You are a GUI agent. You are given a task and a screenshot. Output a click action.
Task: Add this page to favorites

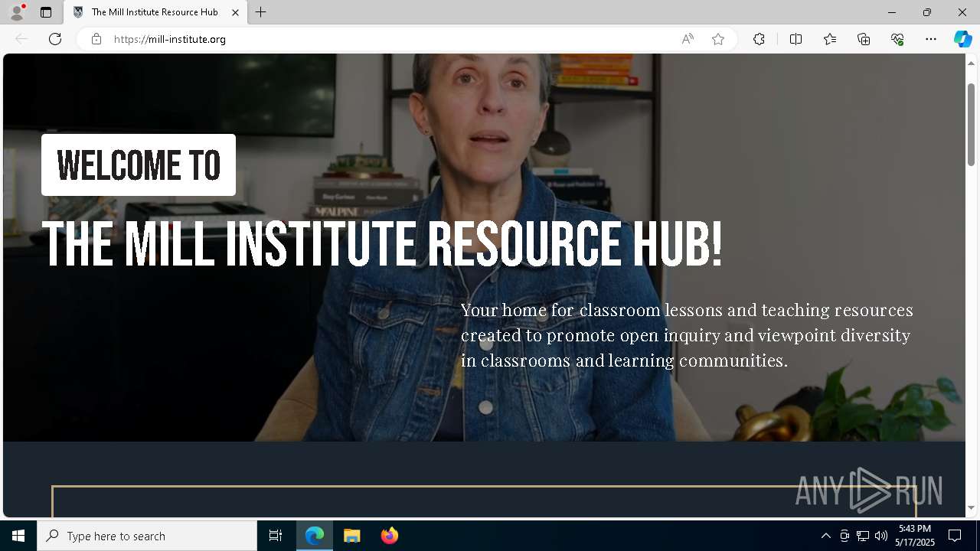tap(718, 39)
